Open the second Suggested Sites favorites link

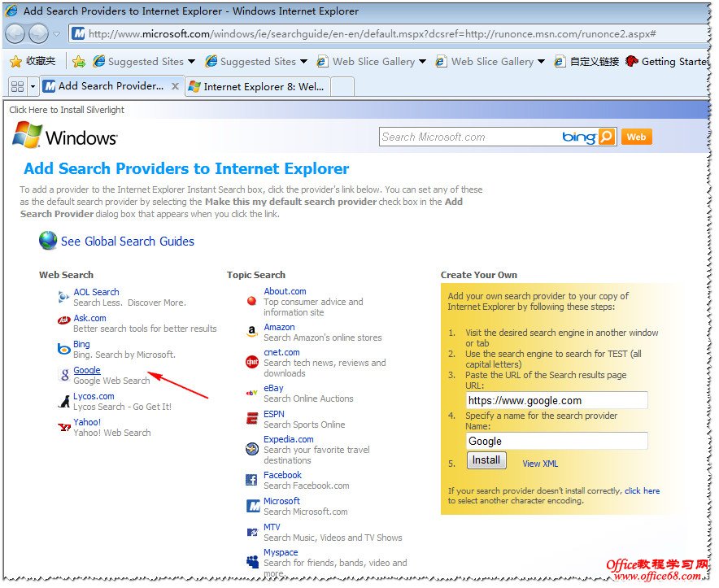pyautogui.click(x=251, y=61)
